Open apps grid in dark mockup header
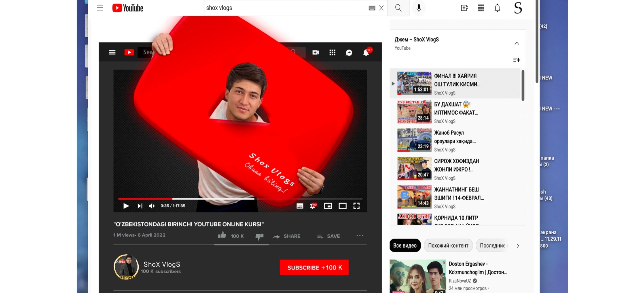The width and height of the screenshot is (644, 293). click(332, 52)
